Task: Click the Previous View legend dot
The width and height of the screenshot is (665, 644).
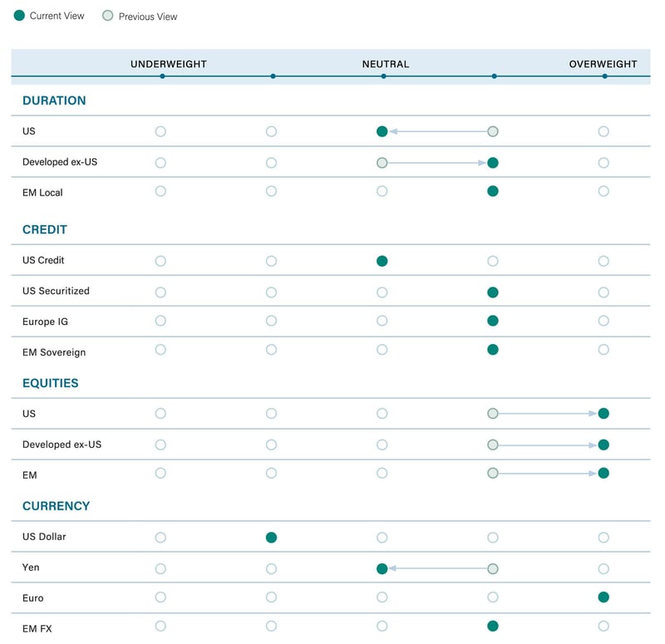Action: pos(107,16)
